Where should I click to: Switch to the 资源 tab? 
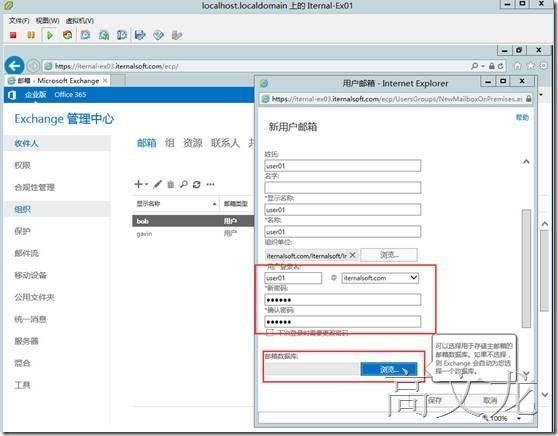coord(193,143)
